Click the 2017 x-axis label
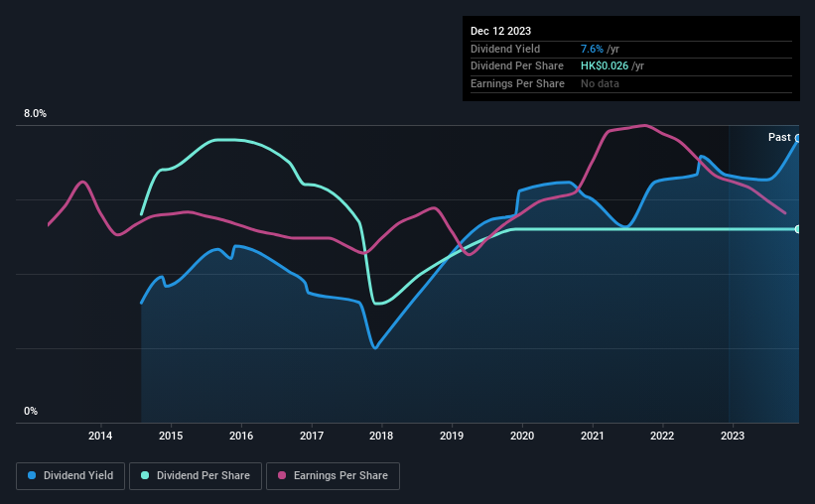815x504 pixels. 312,436
